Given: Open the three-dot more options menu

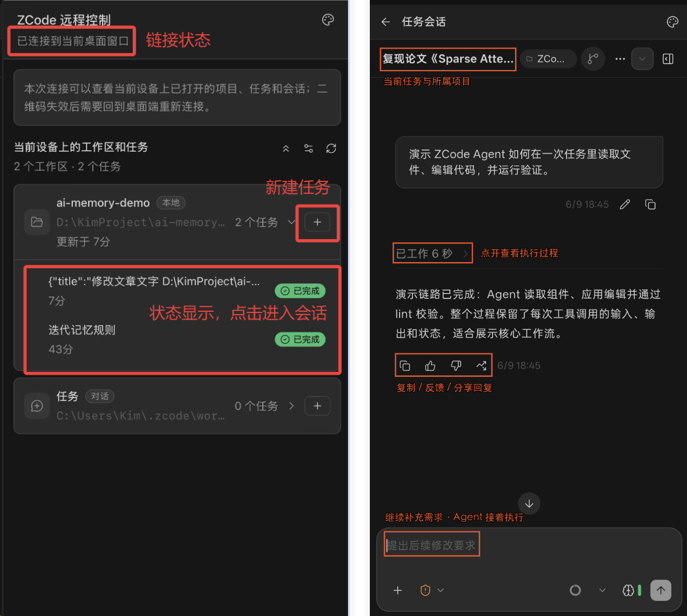Looking at the screenshot, I should 620,59.
